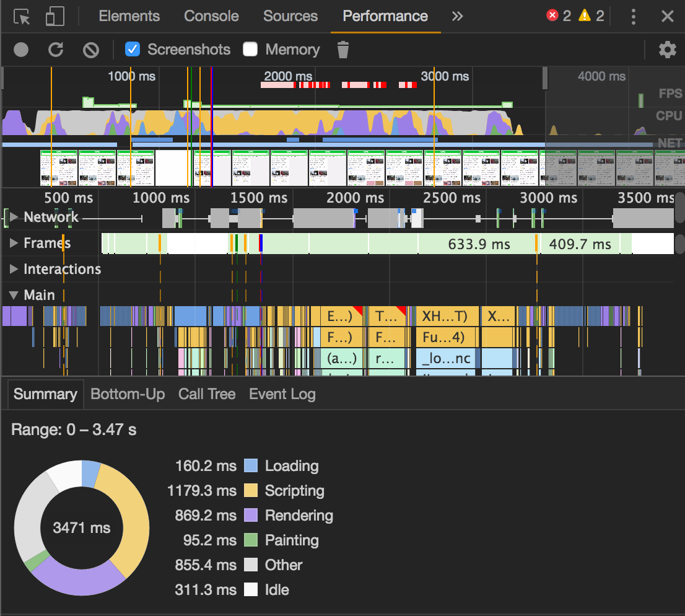
Task: Expand the Frames track
Action: pos(14,244)
